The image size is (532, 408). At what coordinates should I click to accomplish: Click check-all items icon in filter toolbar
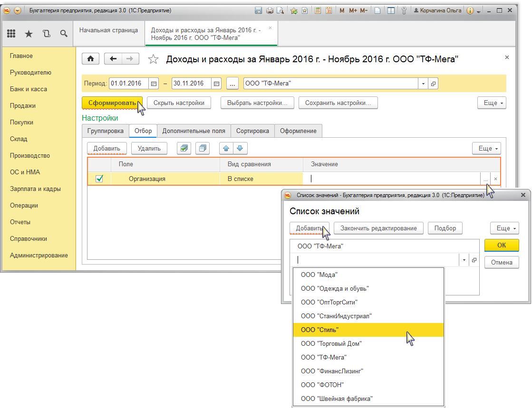coord(184,148)
